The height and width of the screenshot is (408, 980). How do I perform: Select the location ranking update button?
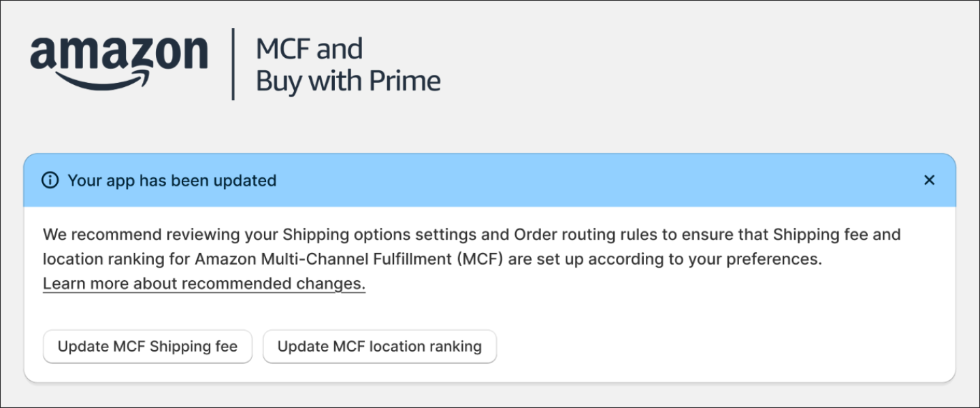click(x=379, y=346)
